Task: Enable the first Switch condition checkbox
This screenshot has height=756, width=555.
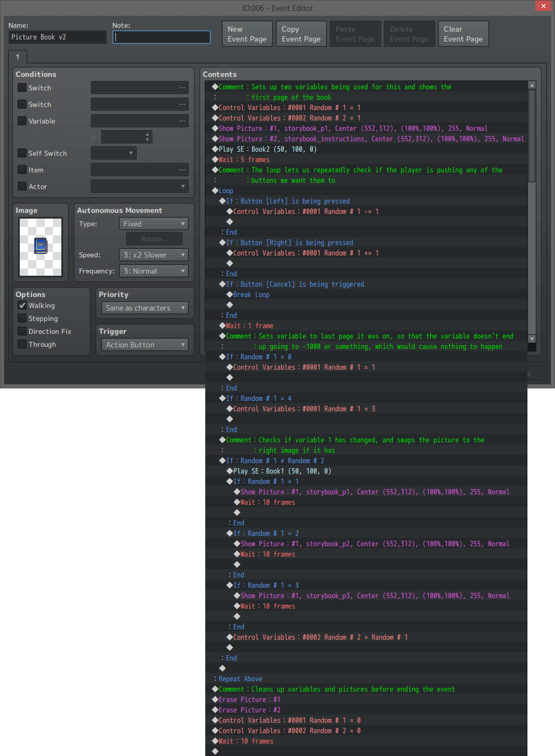Action: [x=22, y=88]
